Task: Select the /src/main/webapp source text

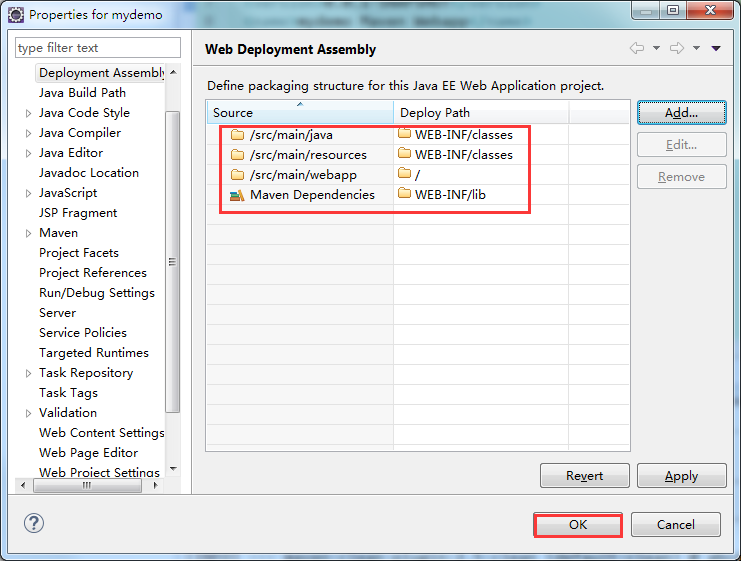Action: point(303,175)
